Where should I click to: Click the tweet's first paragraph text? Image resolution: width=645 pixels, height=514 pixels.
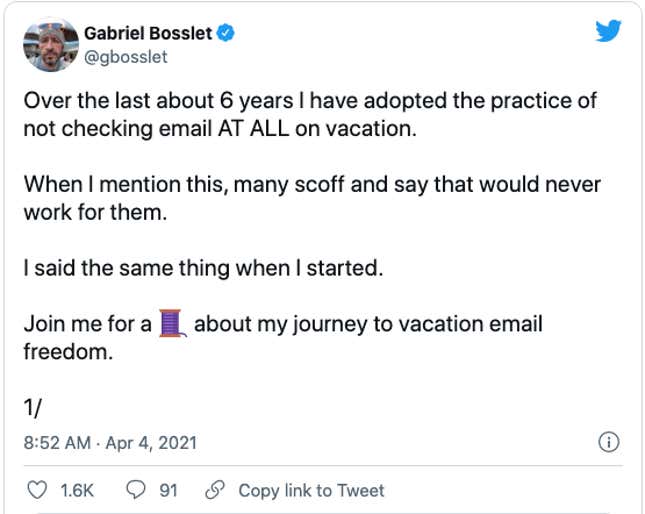[310, 115]
